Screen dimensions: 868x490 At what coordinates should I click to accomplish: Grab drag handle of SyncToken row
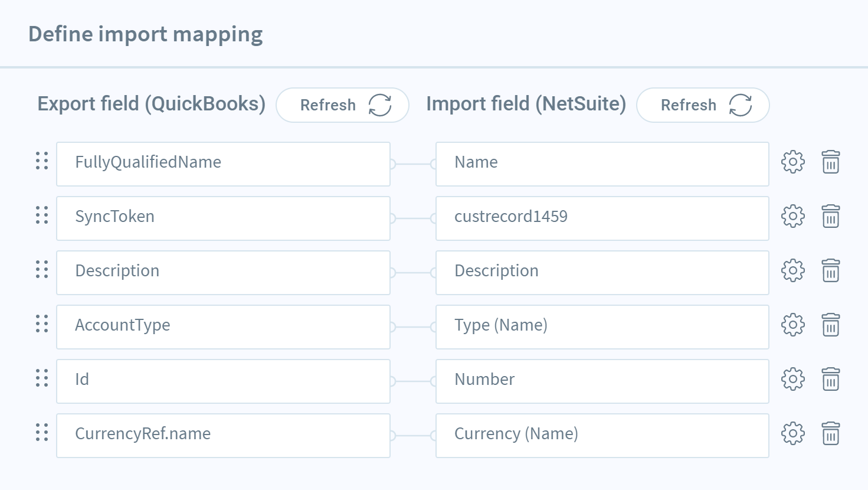pos(42,215)
